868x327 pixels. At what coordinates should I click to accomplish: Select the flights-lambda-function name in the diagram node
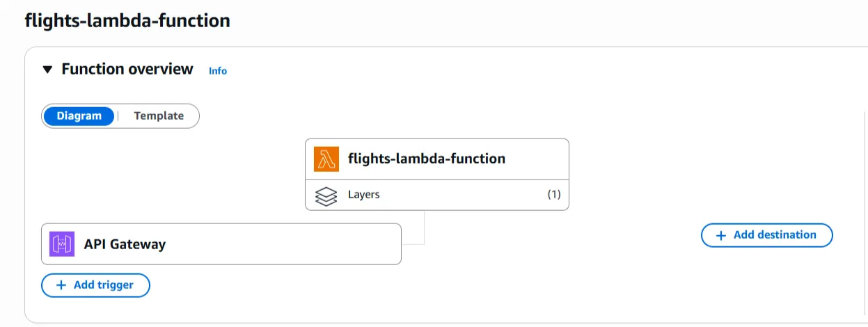[427, 159]
